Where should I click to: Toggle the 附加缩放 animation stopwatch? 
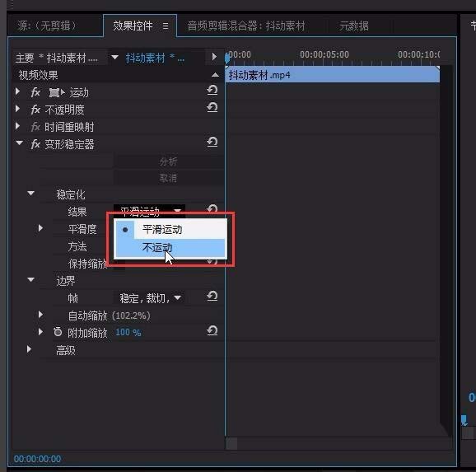coord(58,332)
